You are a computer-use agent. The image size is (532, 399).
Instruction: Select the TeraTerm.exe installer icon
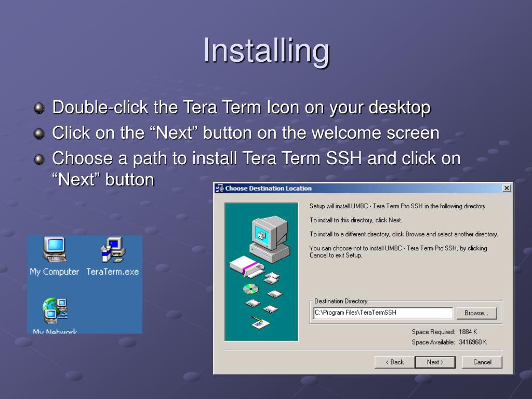(x=113, y=257)
